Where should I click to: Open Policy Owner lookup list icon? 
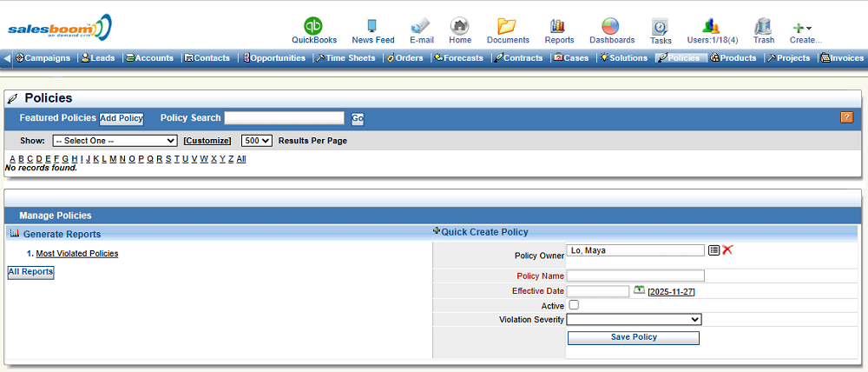click(713, 250)
